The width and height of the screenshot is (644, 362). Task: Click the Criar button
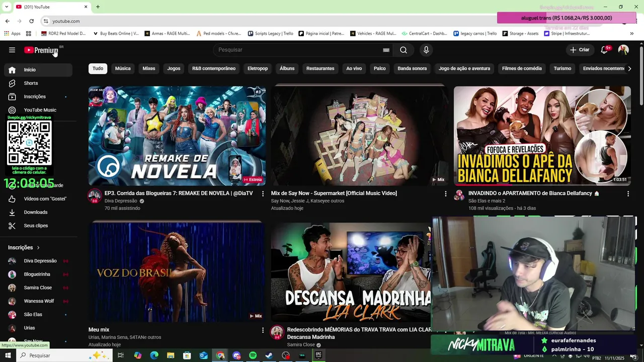click(x=580, y=50)
